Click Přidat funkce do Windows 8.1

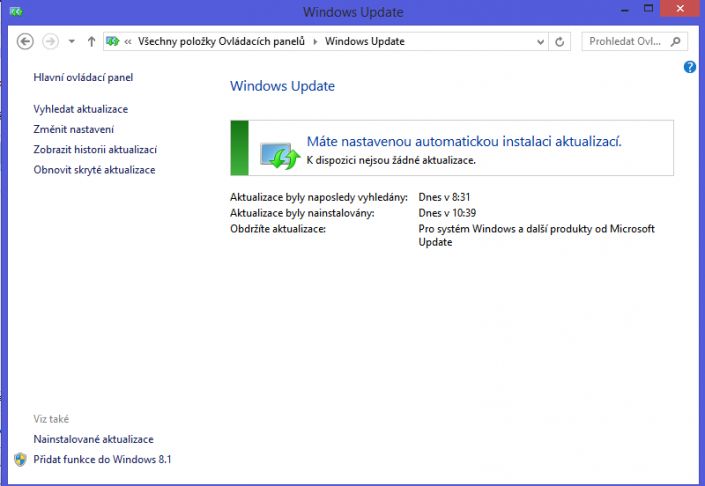point(102,459)
